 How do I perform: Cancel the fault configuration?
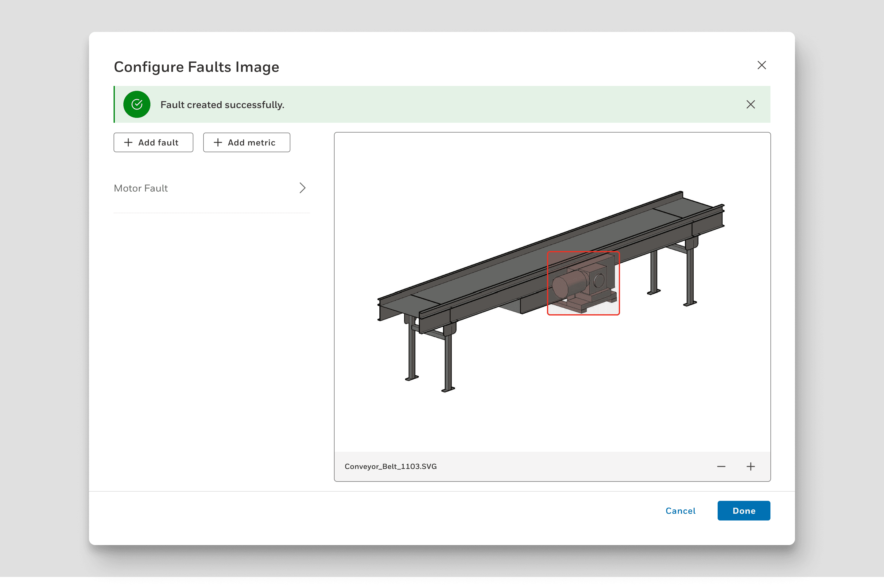(680, 511)
